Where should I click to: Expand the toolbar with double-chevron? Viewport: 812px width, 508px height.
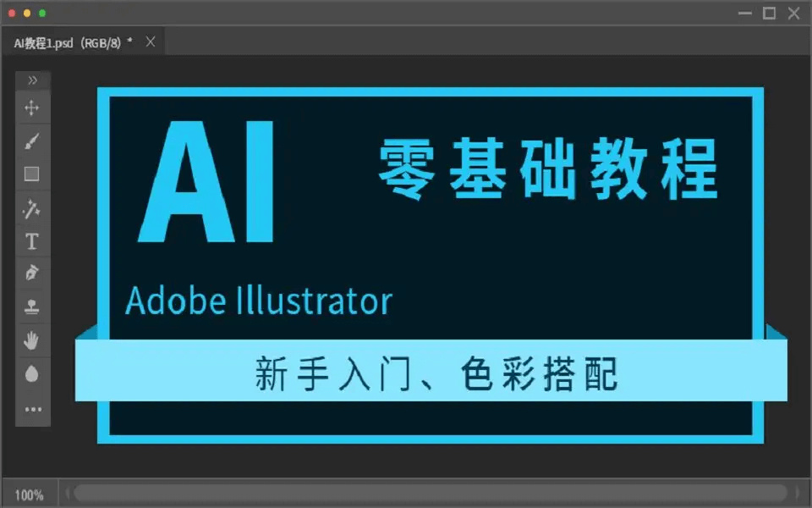(x=33, y=80)
